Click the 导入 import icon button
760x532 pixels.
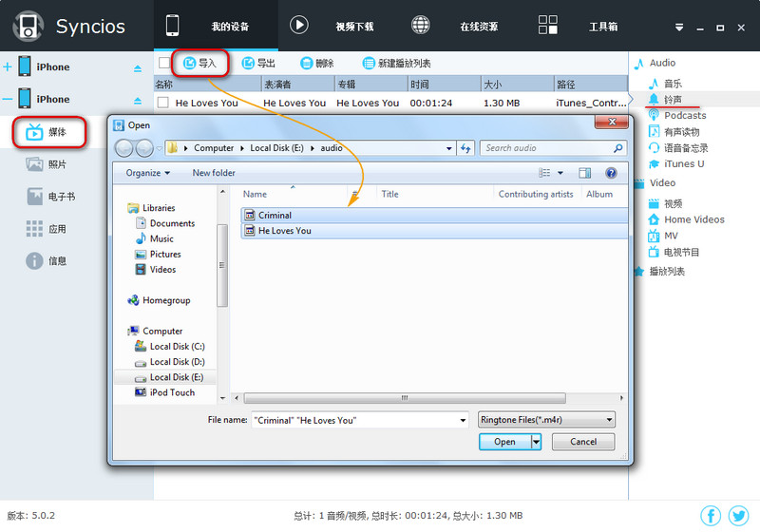tap(199, 63)
